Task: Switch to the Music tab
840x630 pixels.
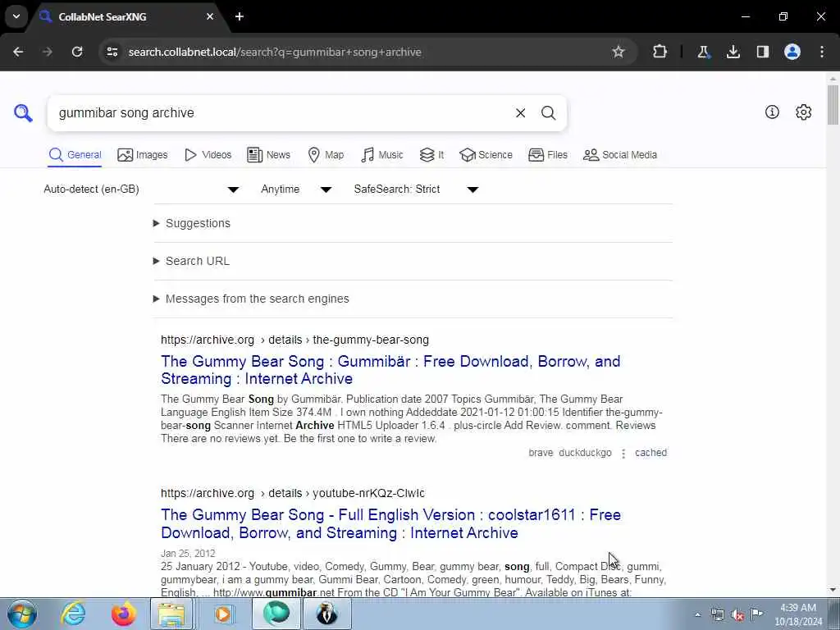Action: (x=382, y=155)
